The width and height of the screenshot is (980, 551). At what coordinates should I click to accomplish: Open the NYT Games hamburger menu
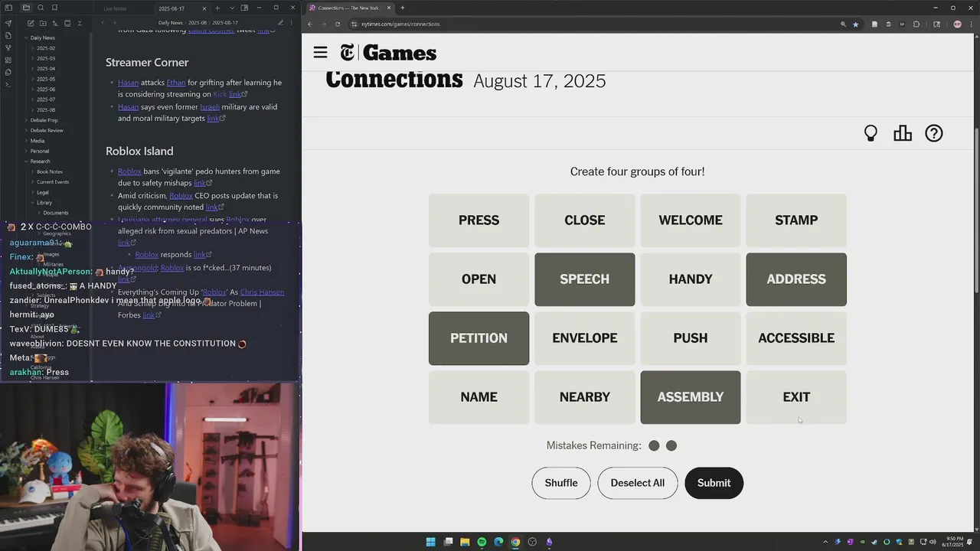tap(320, 52)
